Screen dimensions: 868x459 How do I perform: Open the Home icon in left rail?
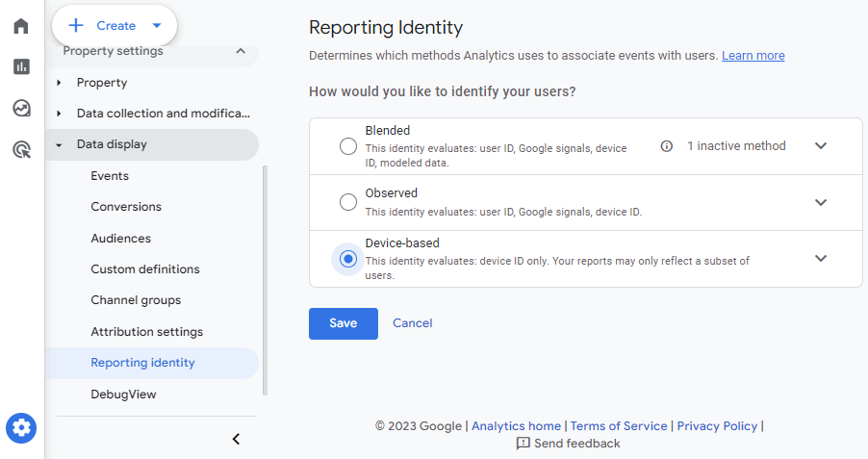click(x=21, y=26)
